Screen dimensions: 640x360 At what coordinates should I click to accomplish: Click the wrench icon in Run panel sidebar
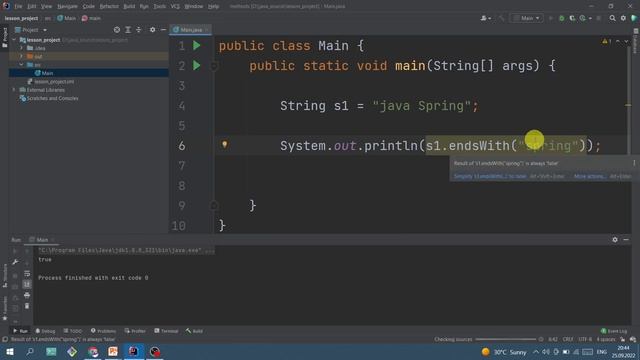(x=15, y=262)
